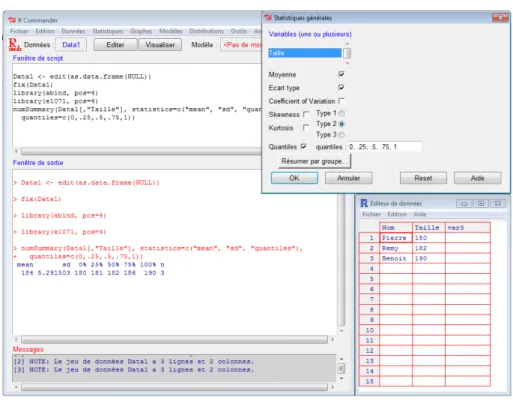The width and height of the screenshot is (513, 400).
Task: Click the variables list scroll-down arrow
Action: point(347,63)
